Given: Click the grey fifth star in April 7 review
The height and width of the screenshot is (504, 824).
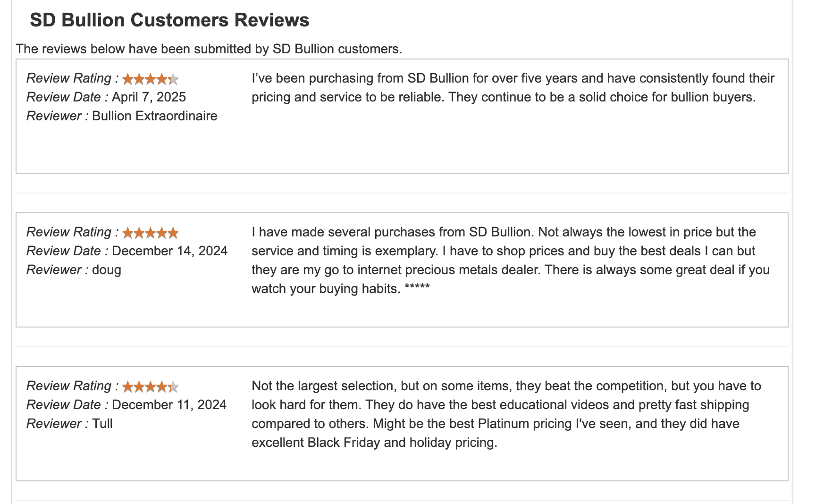Looking at the screenshot, I should 173,79.
